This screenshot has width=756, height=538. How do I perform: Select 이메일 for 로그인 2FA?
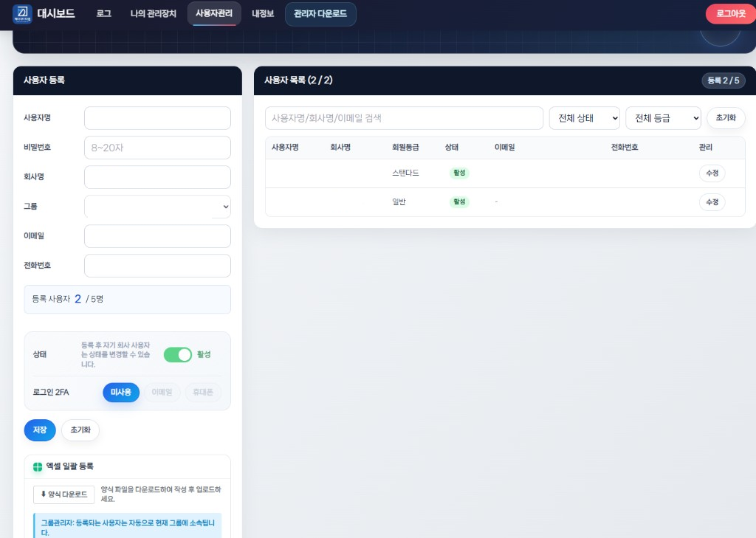coord(162,393)
